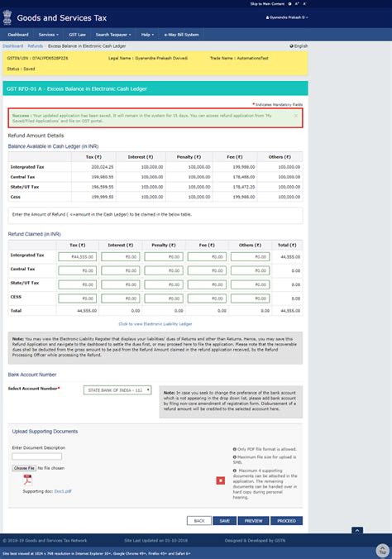Expand the Services menu
This screenshot has height=559, width=392.
tap(49, 35)
